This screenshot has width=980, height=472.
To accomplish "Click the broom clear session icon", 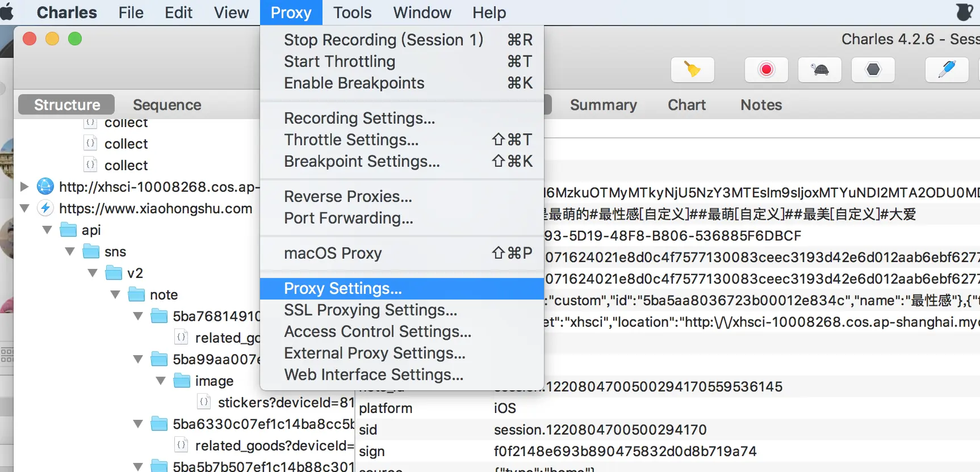I will click(x=692, y=70).
